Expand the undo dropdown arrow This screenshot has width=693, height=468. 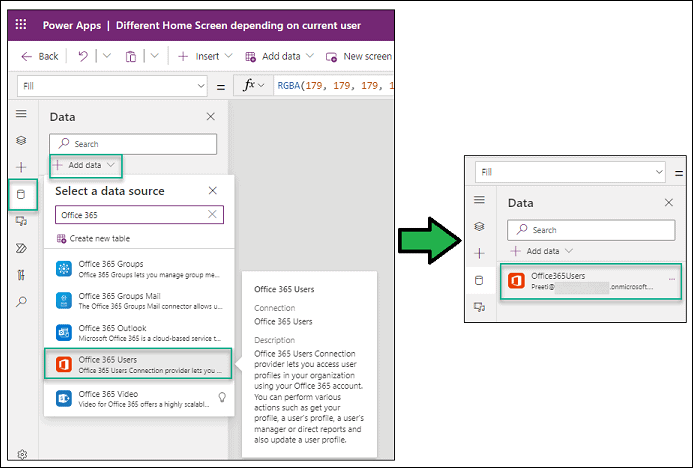coord(107,56)
